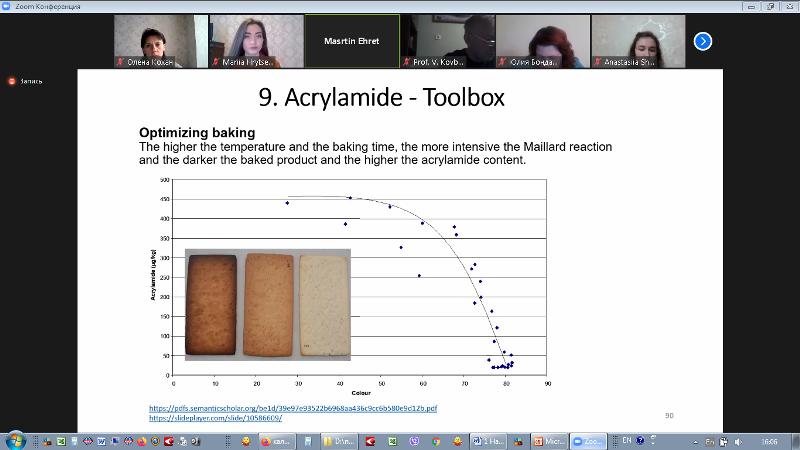Click muted mic icon on Anastasiia Sh
The height and width of the screenshot is (450, 800).
597,62
